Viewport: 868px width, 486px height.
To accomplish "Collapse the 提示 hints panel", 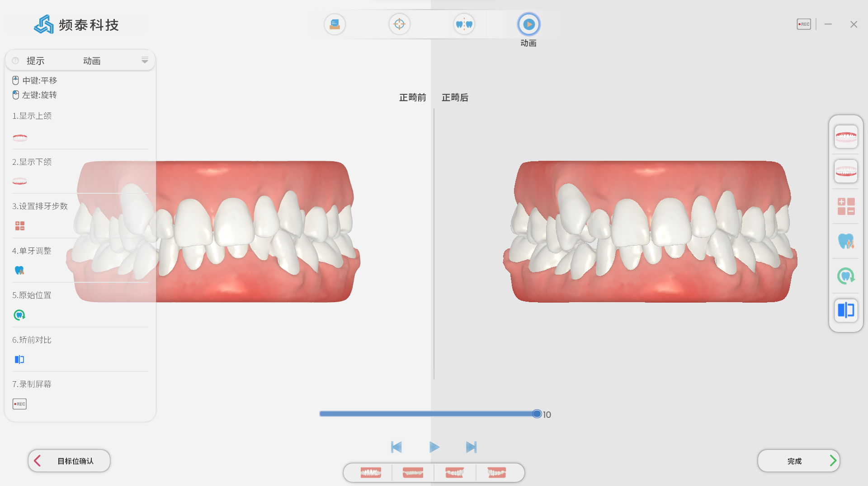I will [x=145, y=60].
